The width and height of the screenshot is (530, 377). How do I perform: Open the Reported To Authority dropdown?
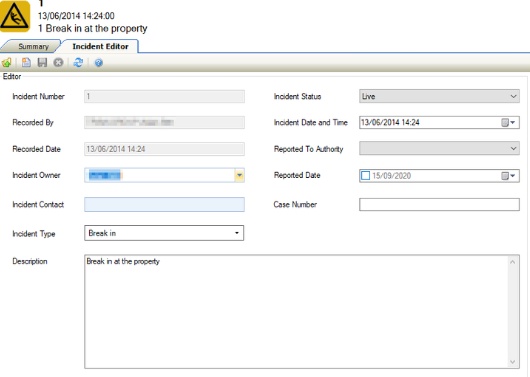tap(439, 148)
